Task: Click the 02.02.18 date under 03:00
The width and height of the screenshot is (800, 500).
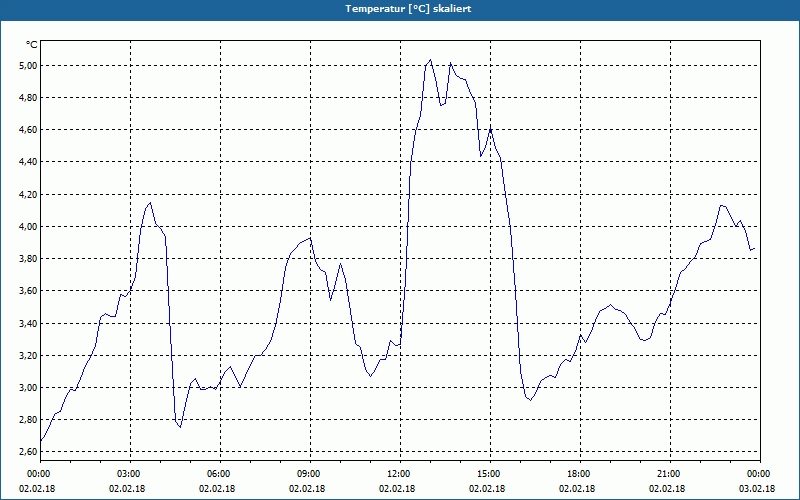Action: [x=127, y=489]
